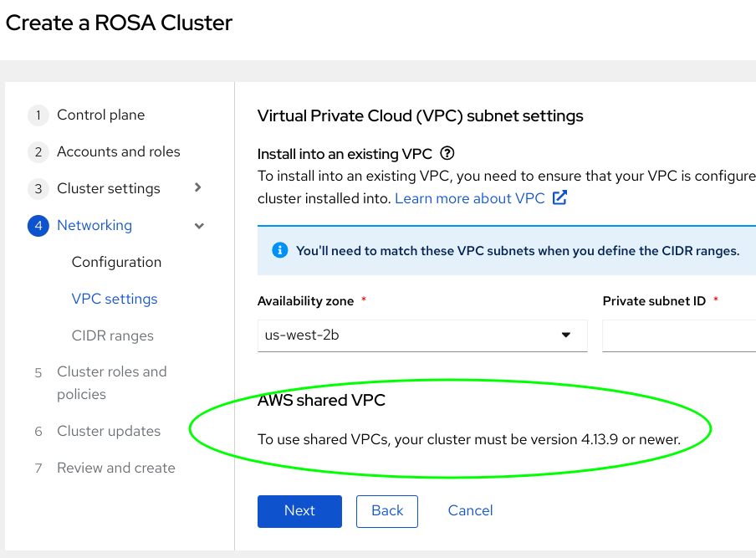
Task: Click the Next button
Action: click(x=299, y=511)
